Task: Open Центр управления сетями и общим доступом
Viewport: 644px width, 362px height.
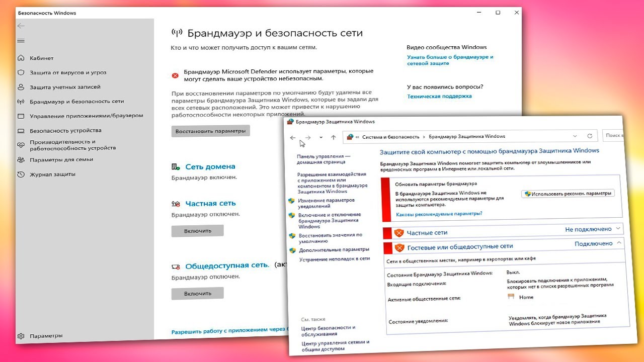Action: point(336,346)
